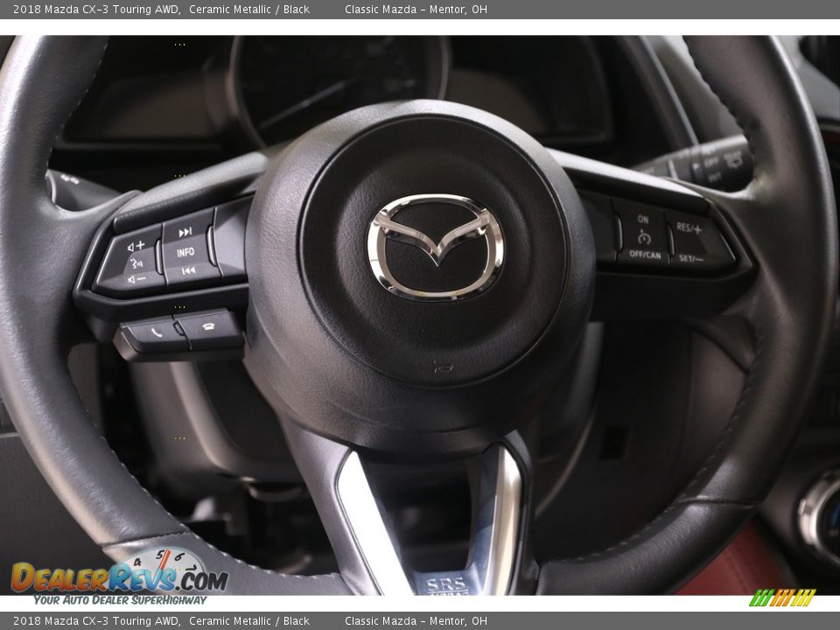This screenshot has width=840, height=630.
Task: Click the top caption '2018 Mazda CX-3 Touring AWD'
Action: [x=96, y=9]
